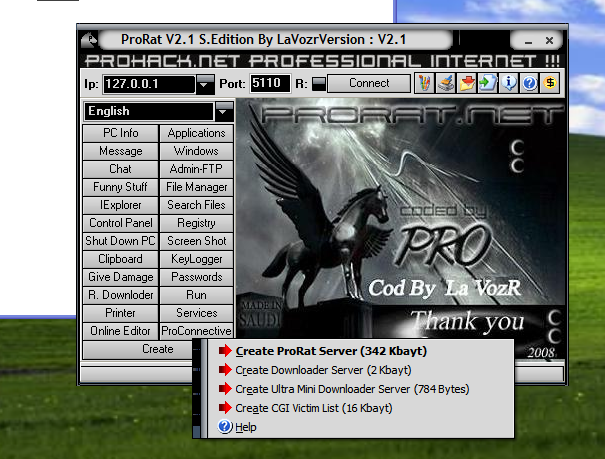Choose Create CGI Victim List menu item
This screenshot has height=459, width=605.
click(x=313, y=408)
